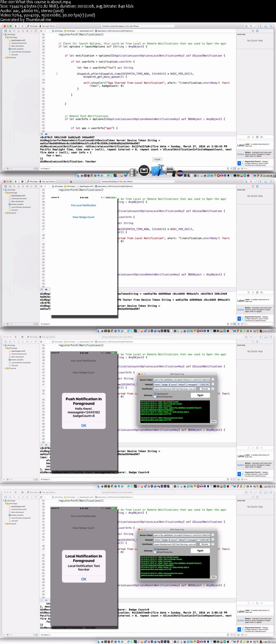Viewport: 276px width, 644px height.
Task: Open Issue navigator warning tab, 00:00:49 frame
Action: (18, 31)
